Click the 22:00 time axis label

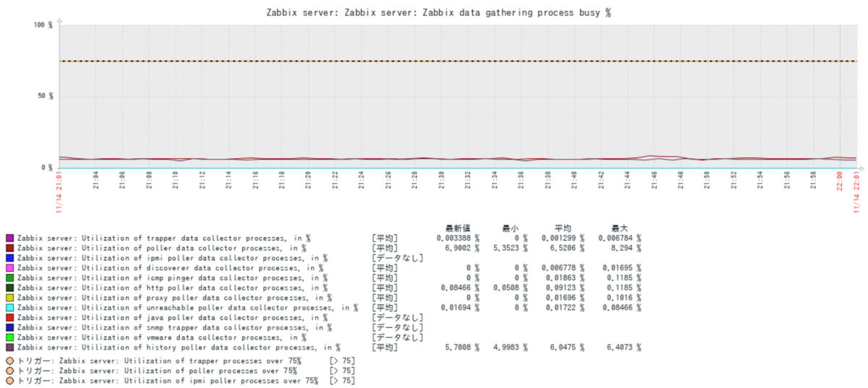click(x=840, y=179)
